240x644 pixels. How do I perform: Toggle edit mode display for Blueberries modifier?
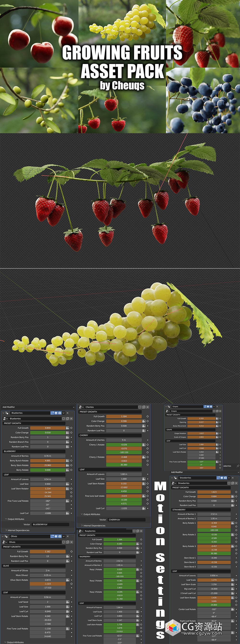click(x=52, y=413)
